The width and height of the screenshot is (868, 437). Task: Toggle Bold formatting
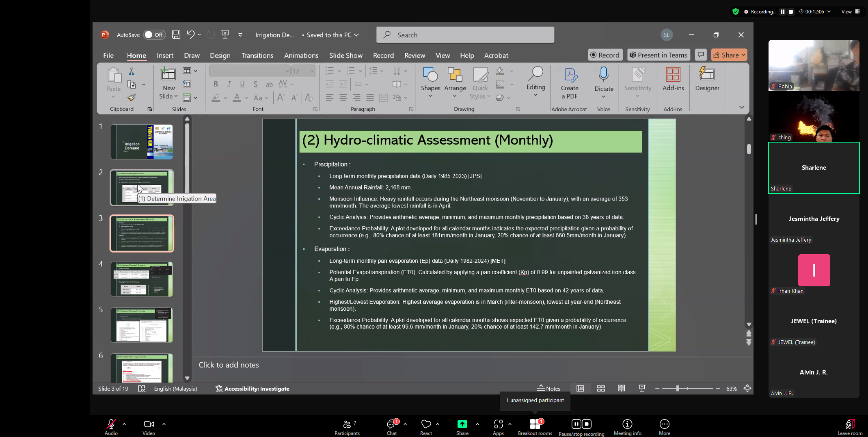(216, 84)
